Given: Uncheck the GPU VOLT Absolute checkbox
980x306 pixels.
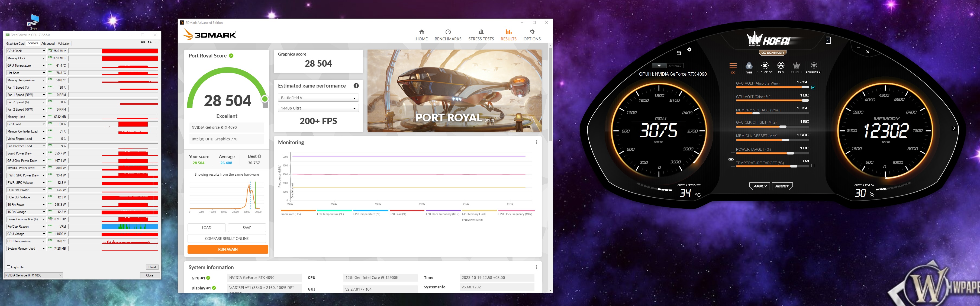Looking at the screenshot, I should click(813, 88).
